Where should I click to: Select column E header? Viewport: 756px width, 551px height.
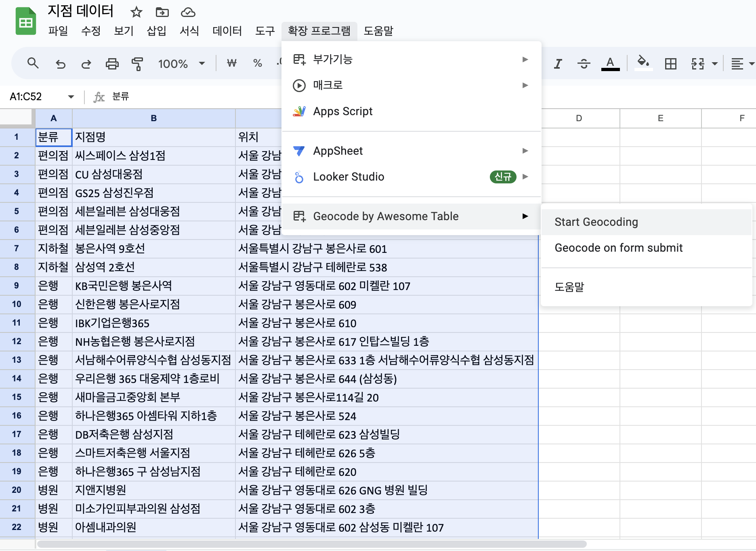tap(661, 118)
